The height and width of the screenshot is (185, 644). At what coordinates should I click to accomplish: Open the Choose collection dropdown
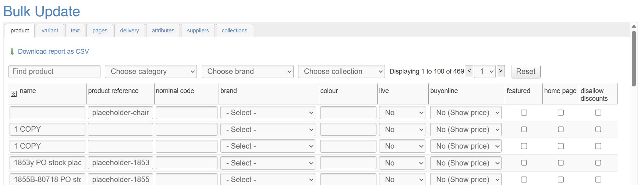tap(341, 71)
